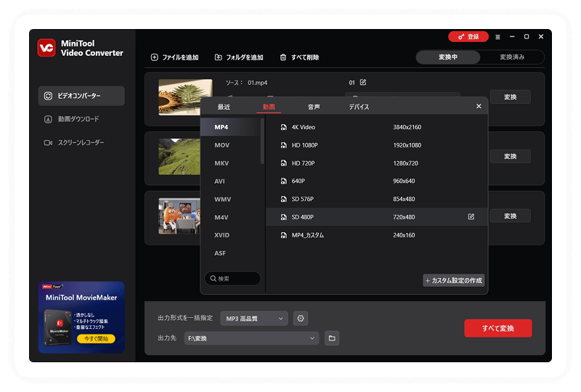
Task: Click the SD 480P preset icon
Action: pyautogui.click(x=284, y=217)
